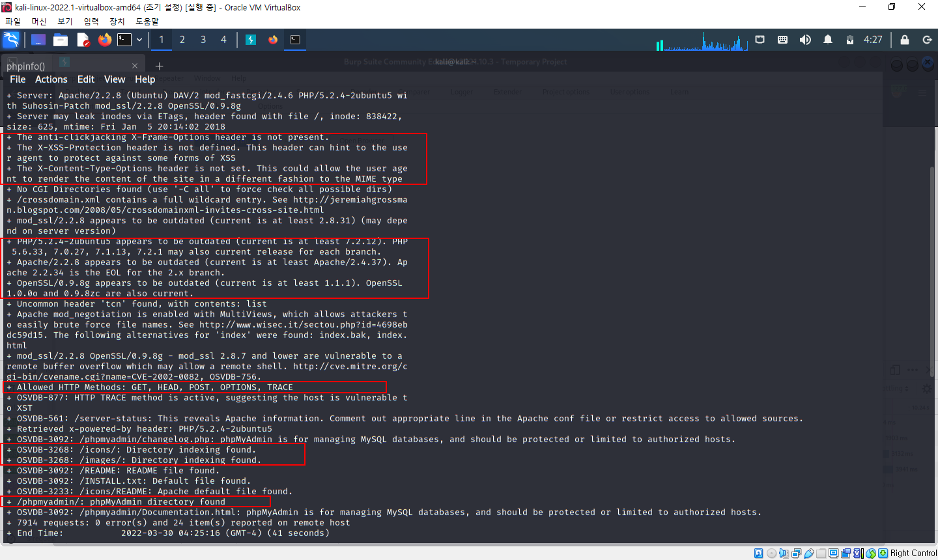Open the file manager launcher
The image size is (938, 560).
point(61,40)
